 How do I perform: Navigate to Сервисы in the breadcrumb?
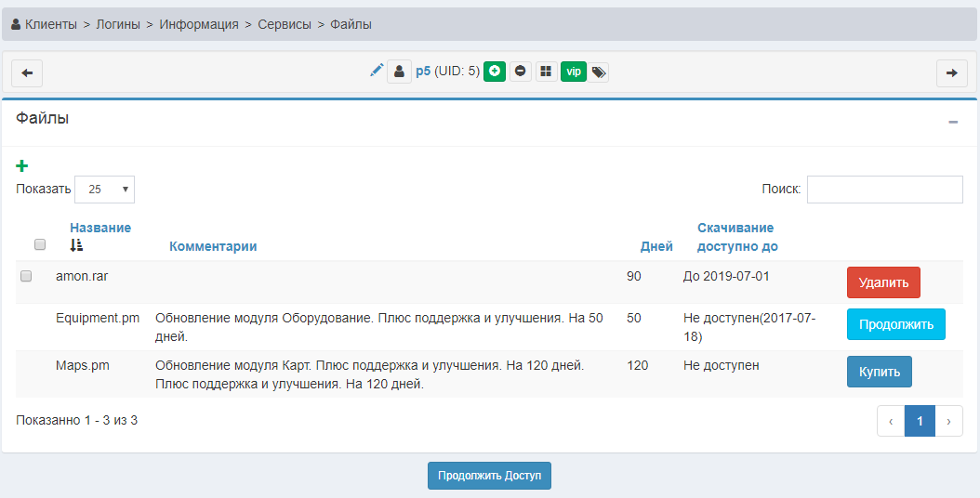(x=285, y=24)
